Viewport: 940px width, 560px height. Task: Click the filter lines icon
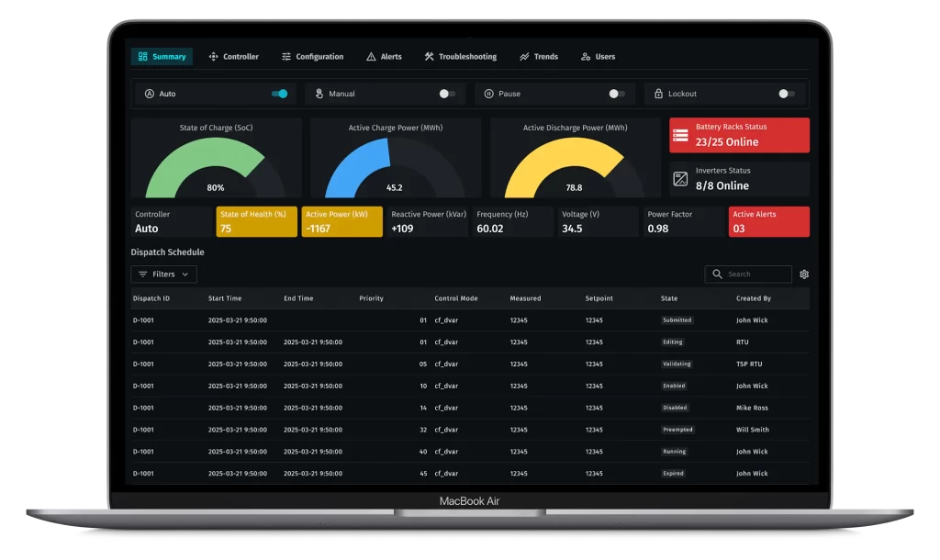(142, 274)
